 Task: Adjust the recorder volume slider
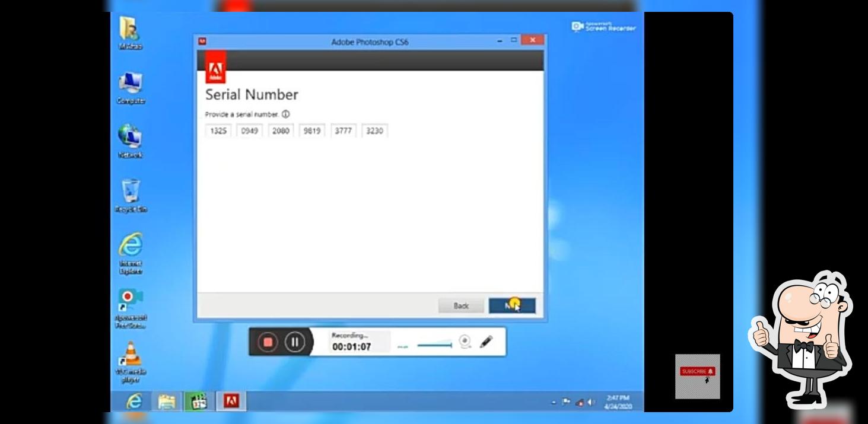click(x=434, y=345)
